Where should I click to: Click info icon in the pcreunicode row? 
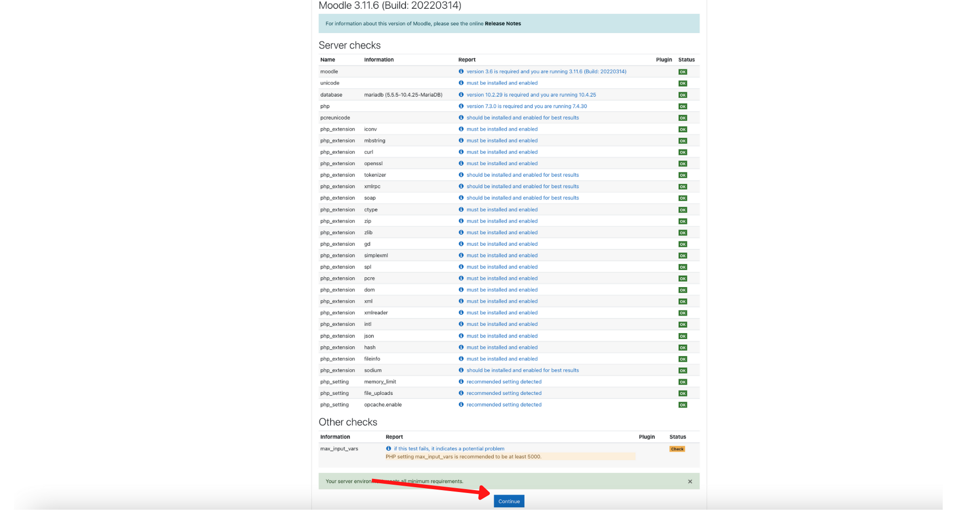point(461,118)
